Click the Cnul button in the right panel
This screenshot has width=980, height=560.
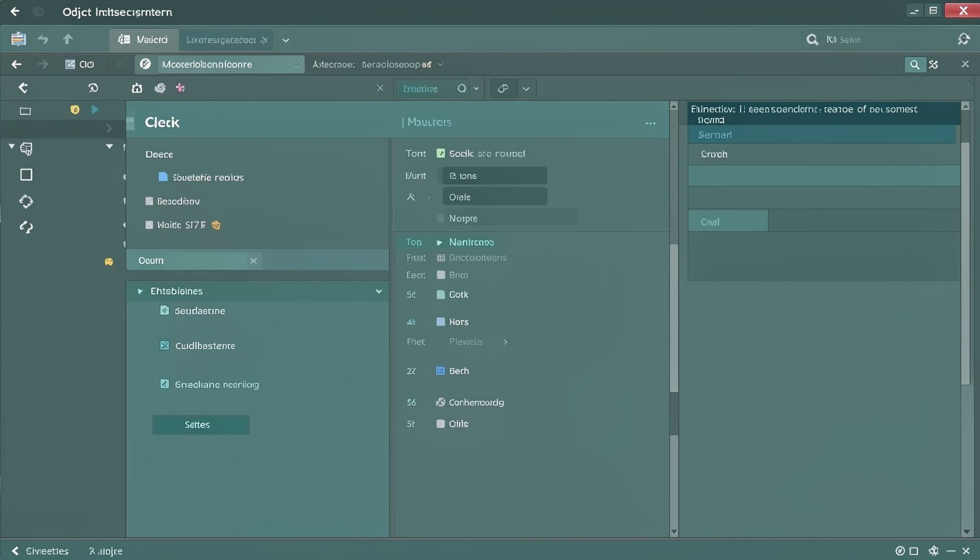tap(728, 221)
